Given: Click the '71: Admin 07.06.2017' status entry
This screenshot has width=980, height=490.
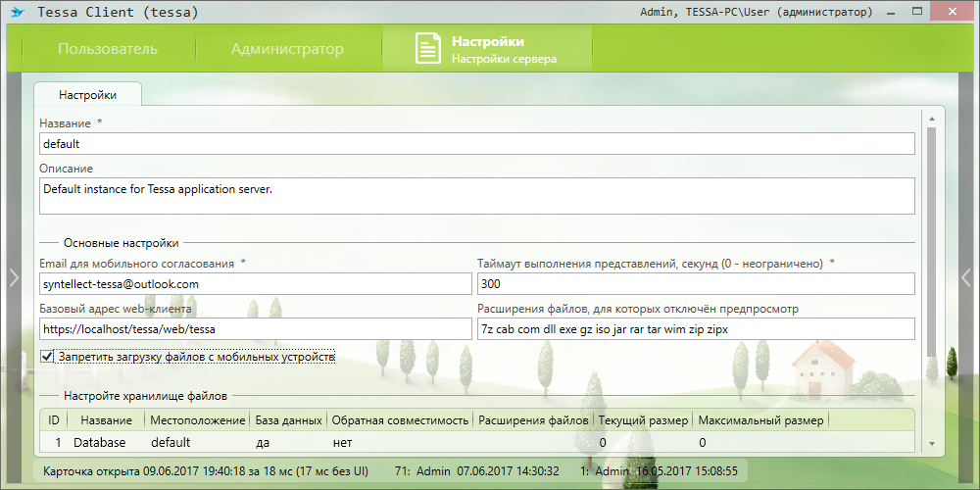Looking at the screenshot, I should (477, 470).
